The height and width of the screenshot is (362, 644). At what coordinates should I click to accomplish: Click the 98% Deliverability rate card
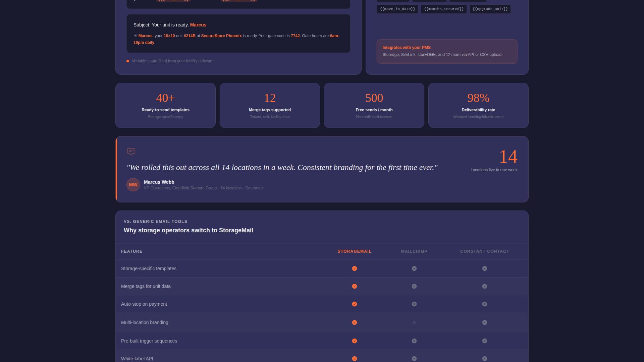[x=478, y=105]
